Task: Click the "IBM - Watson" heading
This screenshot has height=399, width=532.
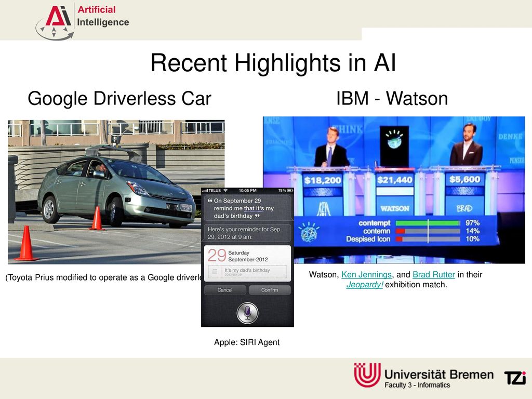Action: (392, 98)
